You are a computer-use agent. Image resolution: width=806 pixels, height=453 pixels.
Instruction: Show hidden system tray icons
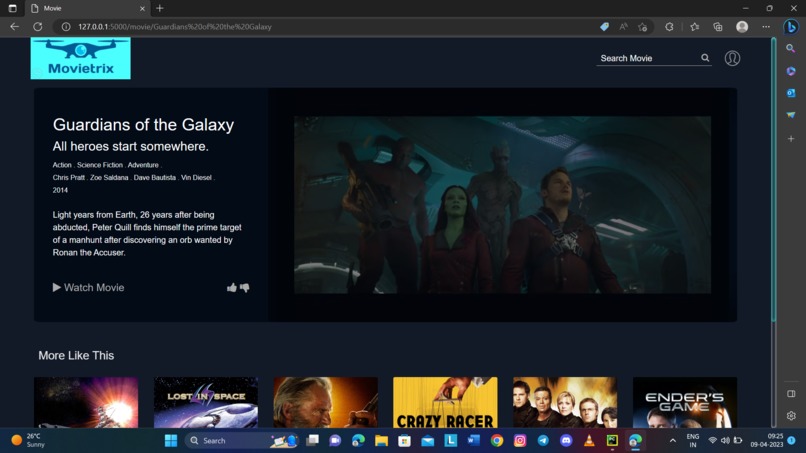pos(672,441)
